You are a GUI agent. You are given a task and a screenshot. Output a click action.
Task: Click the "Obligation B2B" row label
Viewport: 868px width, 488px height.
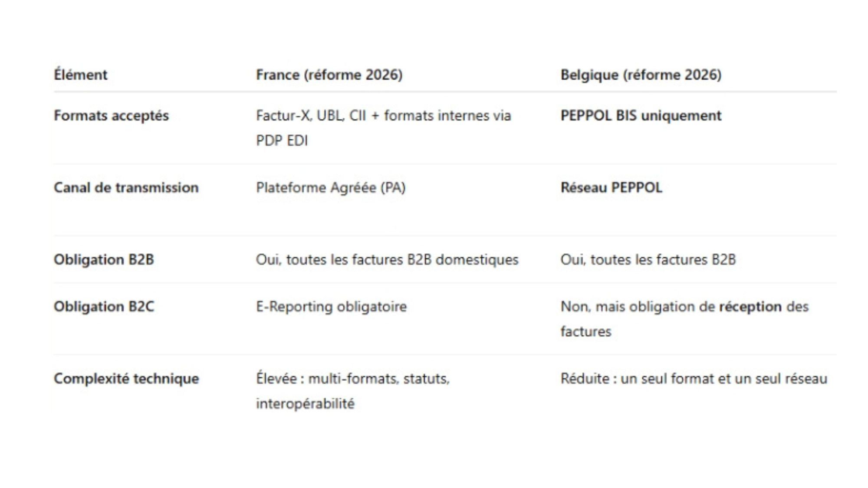(x=104, y=259)
